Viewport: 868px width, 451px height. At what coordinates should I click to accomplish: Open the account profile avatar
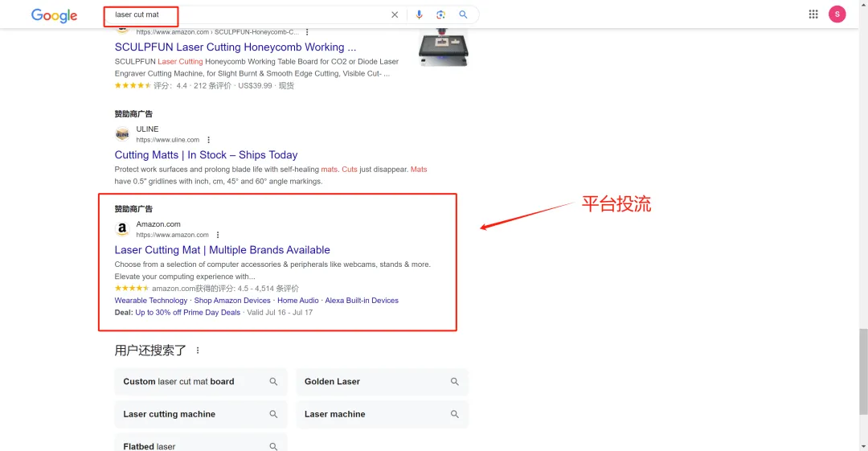click(837, 14)
